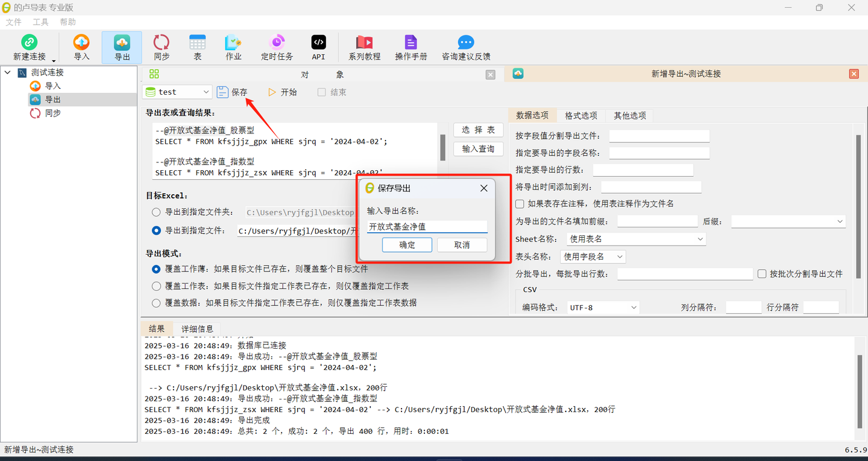Click the green grid 对象 panel icon
This screenshot has width=868, height=461.
pos(154,74)
